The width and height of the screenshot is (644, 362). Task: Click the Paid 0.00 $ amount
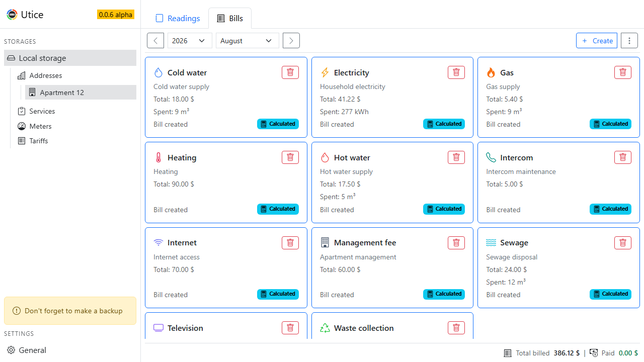click(x=628, y=353)
